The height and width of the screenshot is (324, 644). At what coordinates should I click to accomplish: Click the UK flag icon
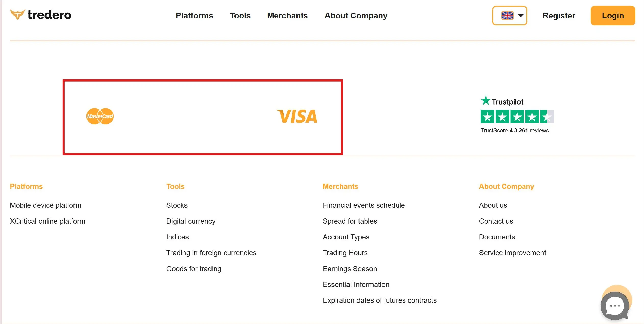click(507, 16)
